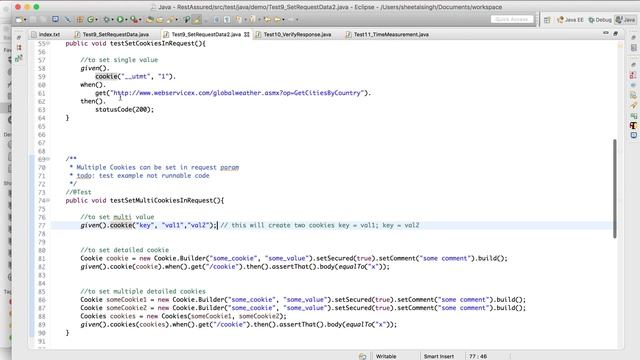Click the Restore view icon in right trim
Screen dimensions: 640x360
[633, 37]
